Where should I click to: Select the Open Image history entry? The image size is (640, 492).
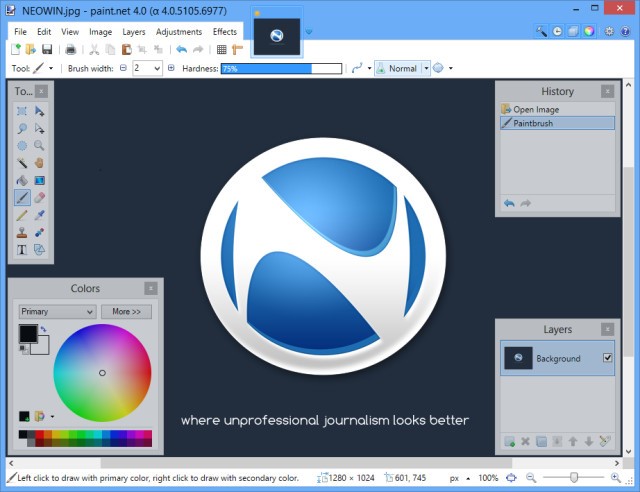[557, 109]
